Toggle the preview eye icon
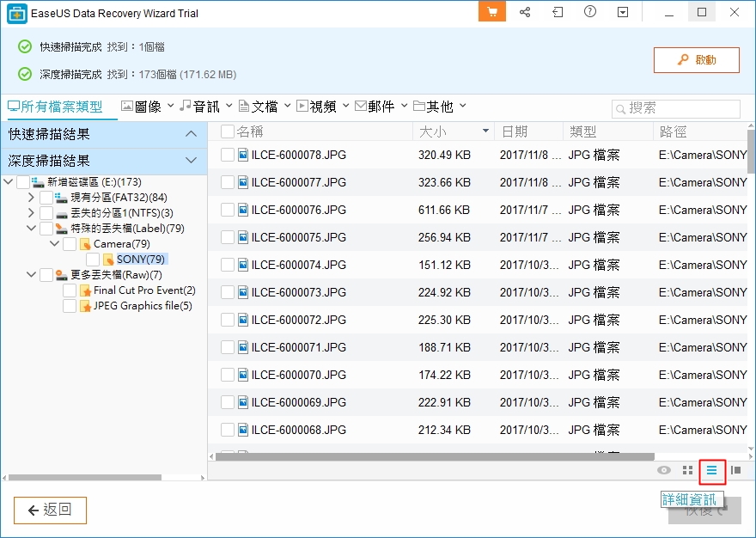The image size is (756, 538). (x=664, y=470)
